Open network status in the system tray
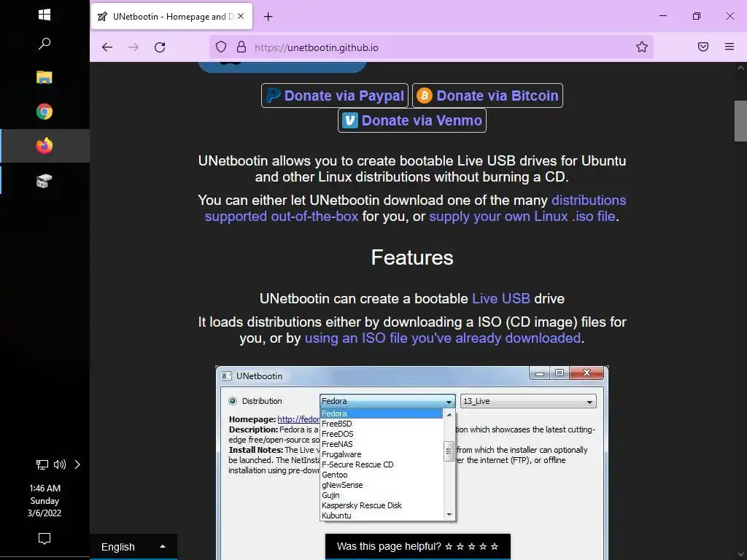The width and height of the screenshot is (747, 560). 42,464
